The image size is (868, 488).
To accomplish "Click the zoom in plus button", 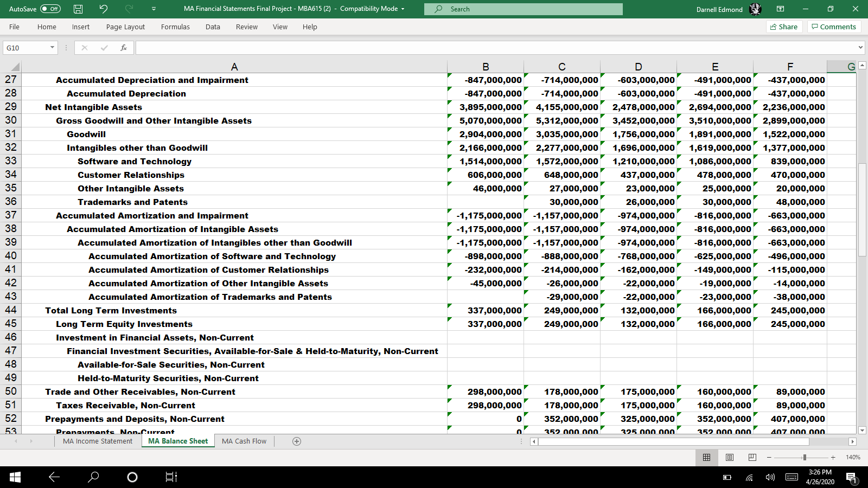I will (x=833, y=458).
